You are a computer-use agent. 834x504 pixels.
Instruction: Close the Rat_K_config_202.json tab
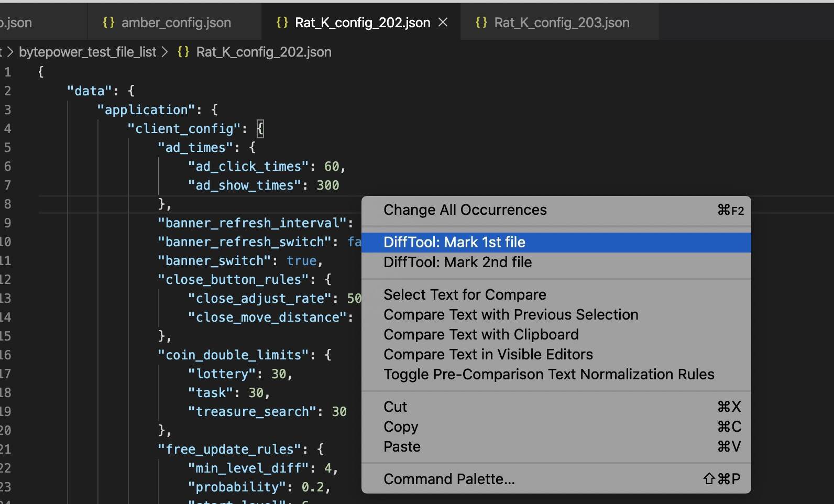443,22
